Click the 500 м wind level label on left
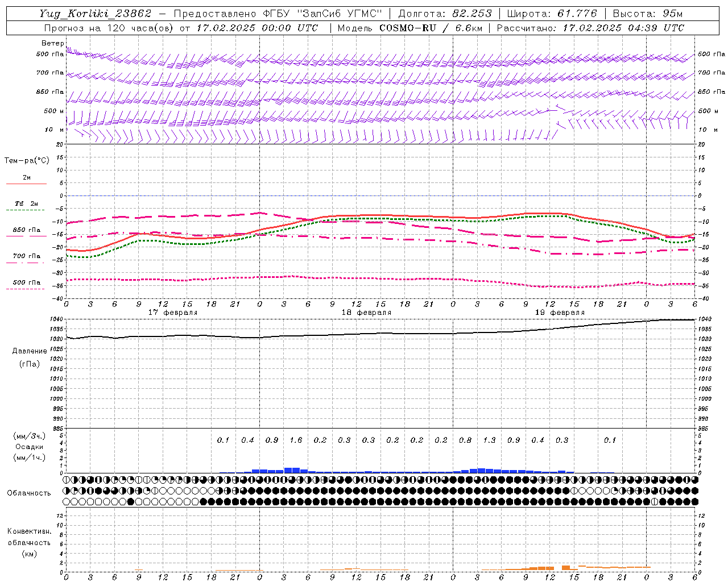 (x=55, y=111)
